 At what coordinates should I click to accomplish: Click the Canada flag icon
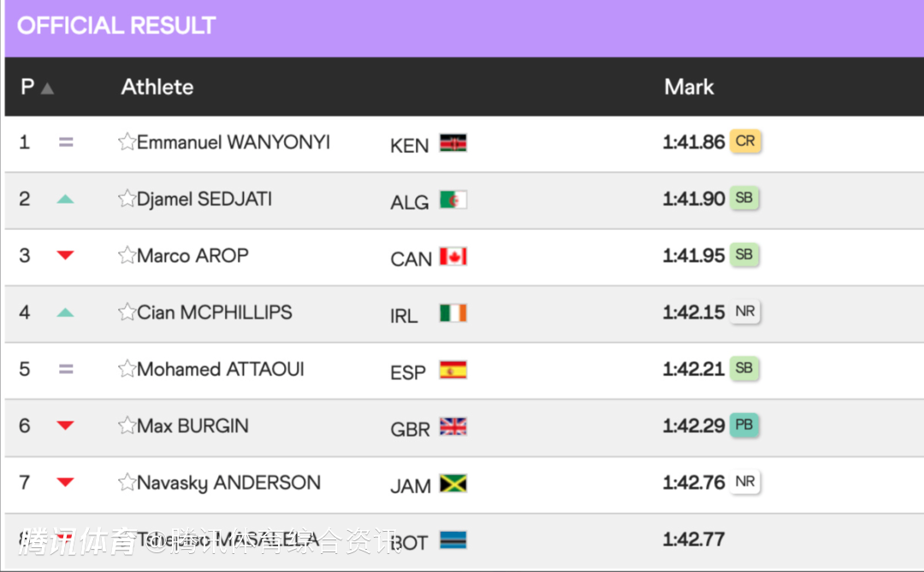tap(453, 257)
